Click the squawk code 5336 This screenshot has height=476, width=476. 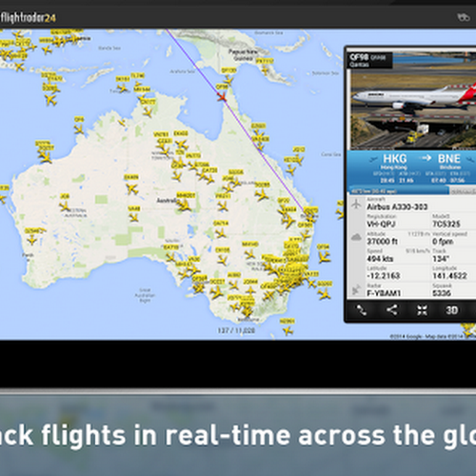pos(442,293)
